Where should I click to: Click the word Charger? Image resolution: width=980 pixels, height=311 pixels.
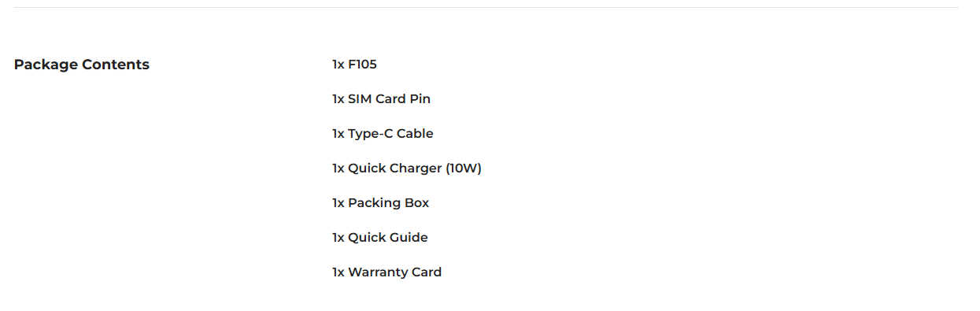click(x=416, y=168)
